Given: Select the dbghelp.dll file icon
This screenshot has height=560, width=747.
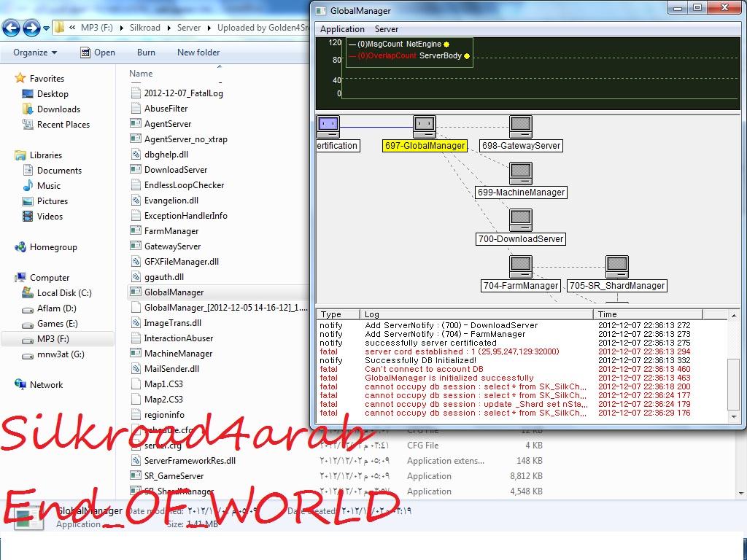Looking at the screenshot, I should [x=136, y=155].
